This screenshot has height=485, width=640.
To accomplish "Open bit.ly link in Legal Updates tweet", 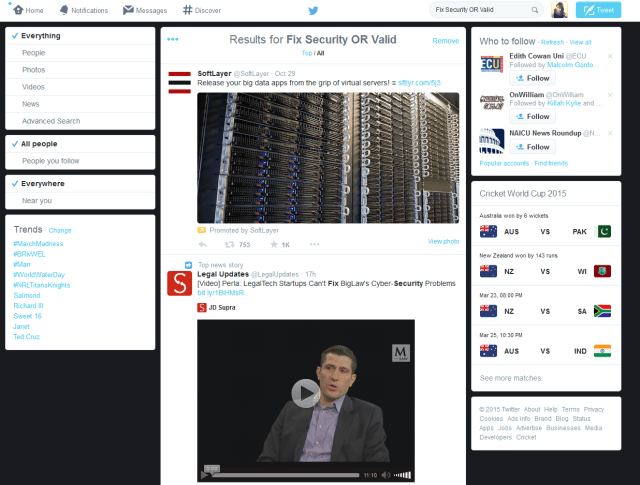I will coord(220,293).
